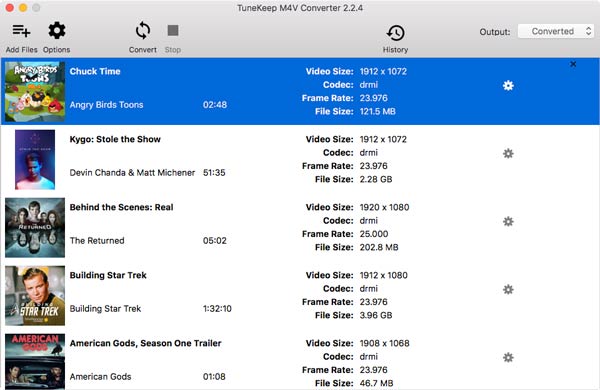Image resolution: width=600 pixels, height=390 pixels.
Task: Open the Options gear in toolbar
Action: pos(57,31)
